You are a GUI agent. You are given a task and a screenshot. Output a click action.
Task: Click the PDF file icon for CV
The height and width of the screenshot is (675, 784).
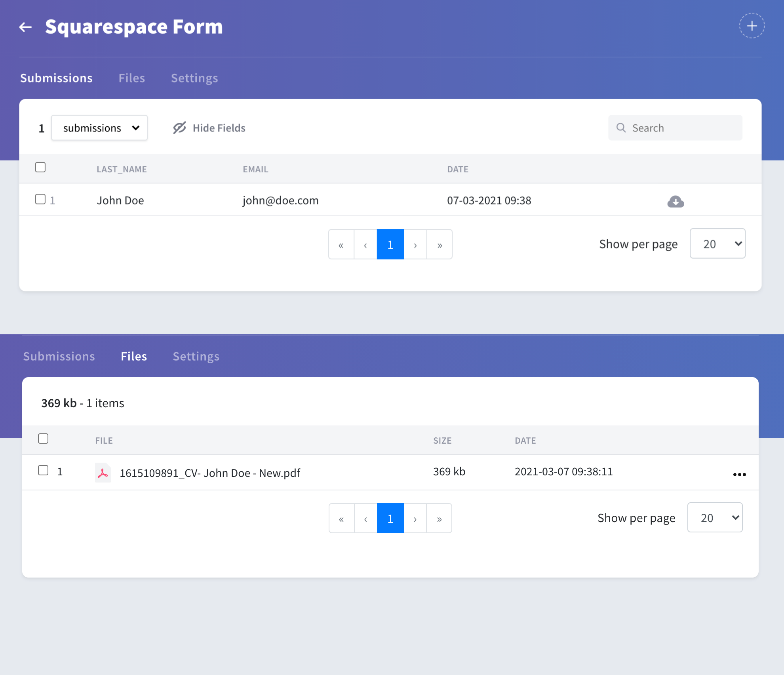[x=103, y=472]
